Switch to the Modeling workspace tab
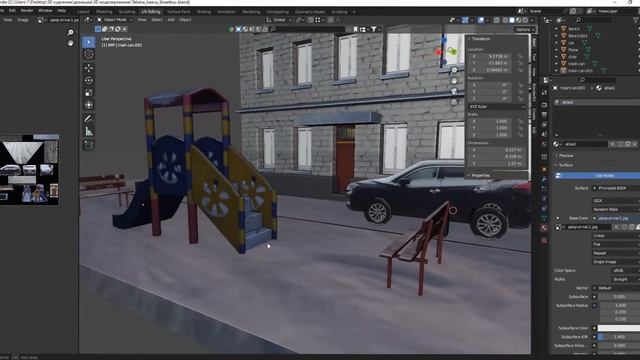 104,12
